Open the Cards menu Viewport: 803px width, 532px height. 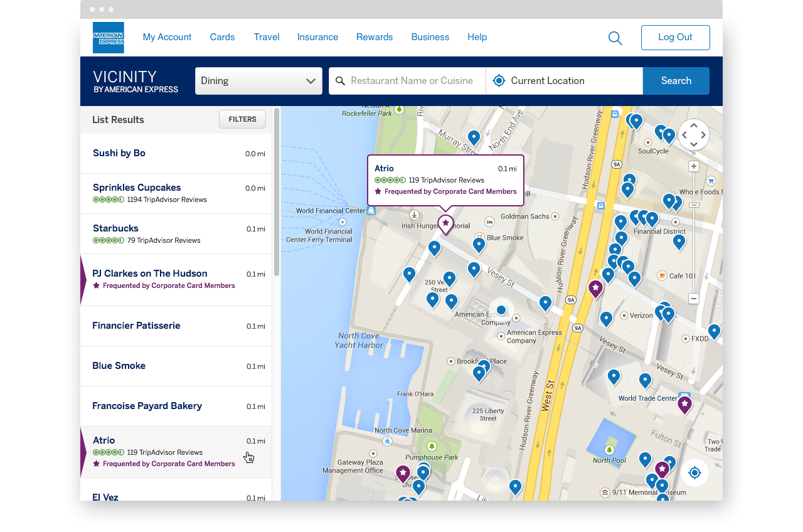point(222,37)
